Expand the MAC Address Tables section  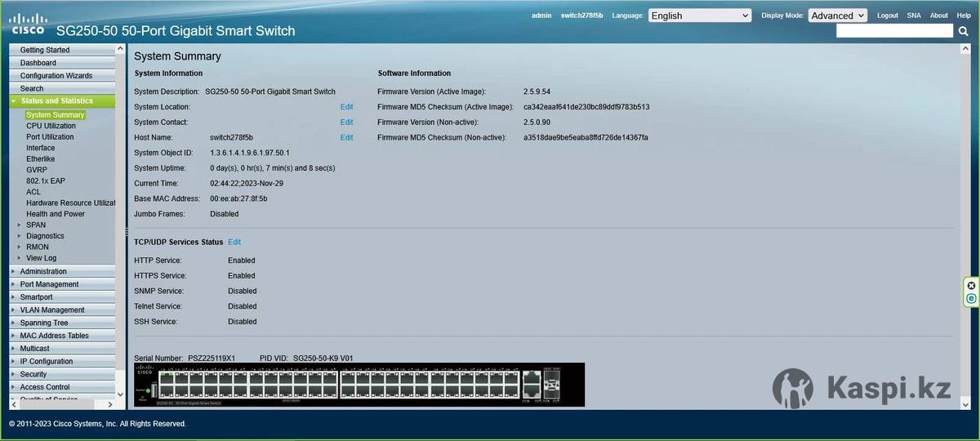(x=62, y=336)
